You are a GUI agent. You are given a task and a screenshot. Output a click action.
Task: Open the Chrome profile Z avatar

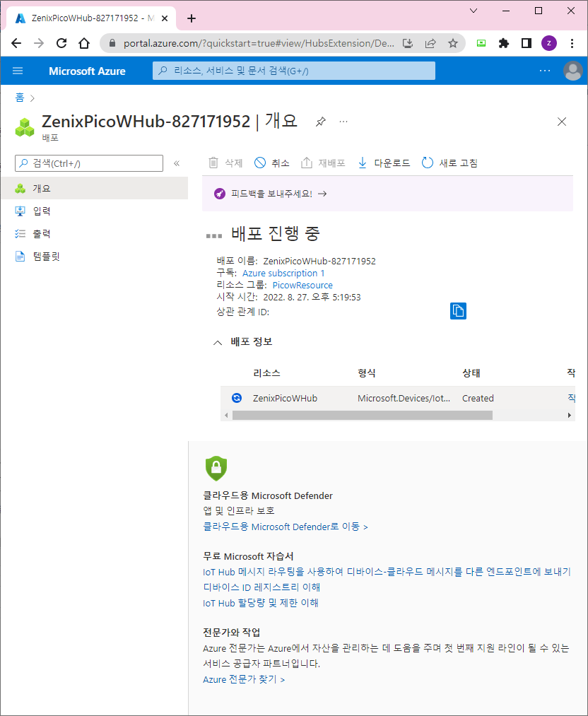pos(548,43)
